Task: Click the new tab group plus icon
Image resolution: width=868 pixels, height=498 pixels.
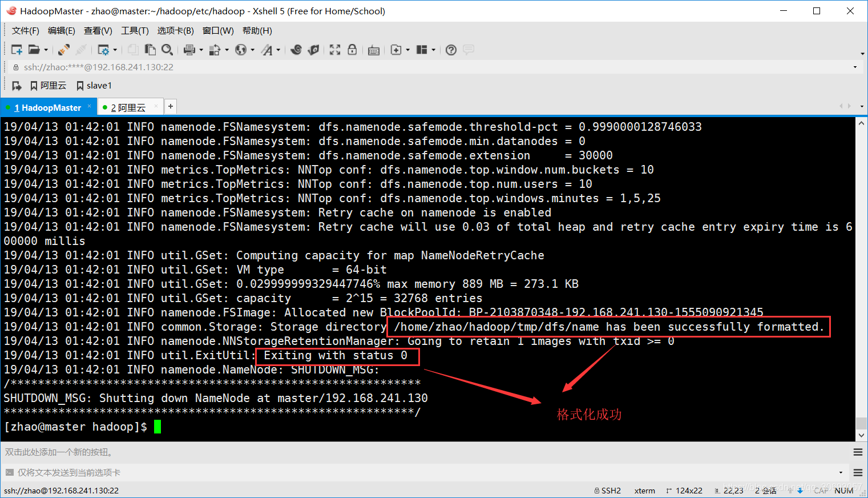Action: pyautogui.click(x=396, y=50)
